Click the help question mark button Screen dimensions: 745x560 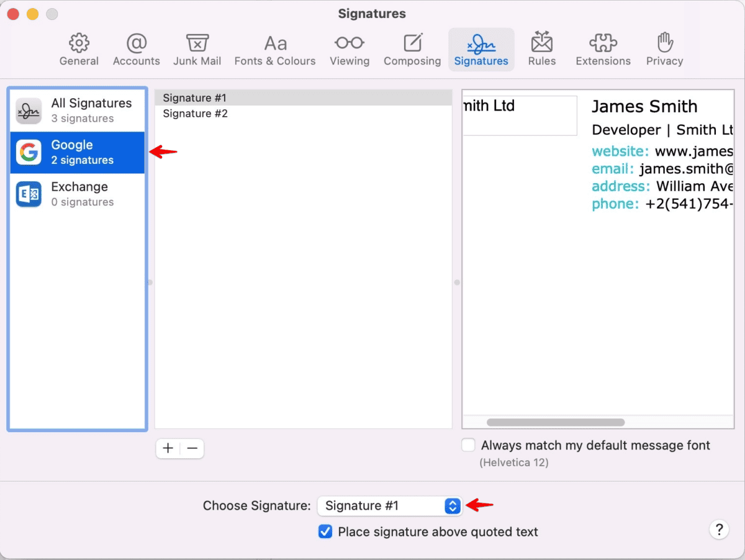tap(718, 530)
